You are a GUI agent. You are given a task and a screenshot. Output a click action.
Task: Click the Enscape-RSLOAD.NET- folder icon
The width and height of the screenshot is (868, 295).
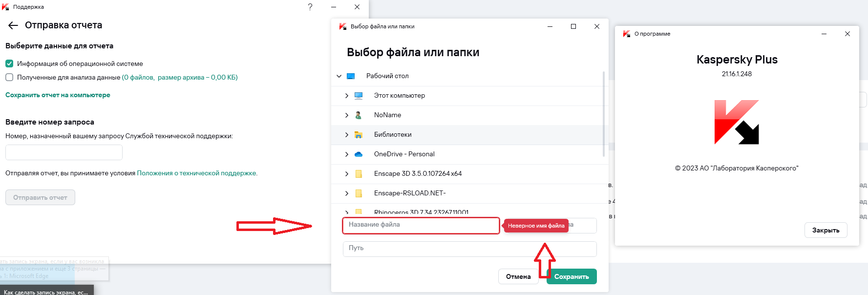(x=359, y=193)
